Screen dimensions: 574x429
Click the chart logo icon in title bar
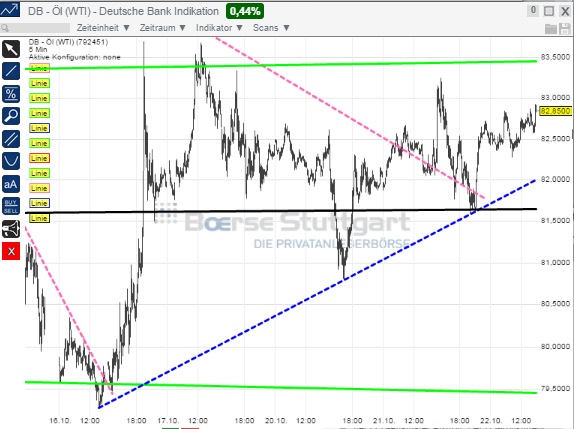(10, 10)
